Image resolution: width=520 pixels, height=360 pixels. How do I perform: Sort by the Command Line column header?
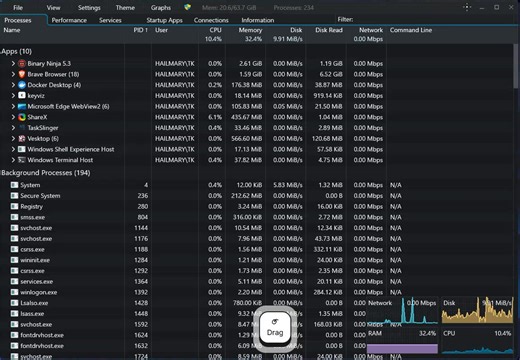(411, 30)
